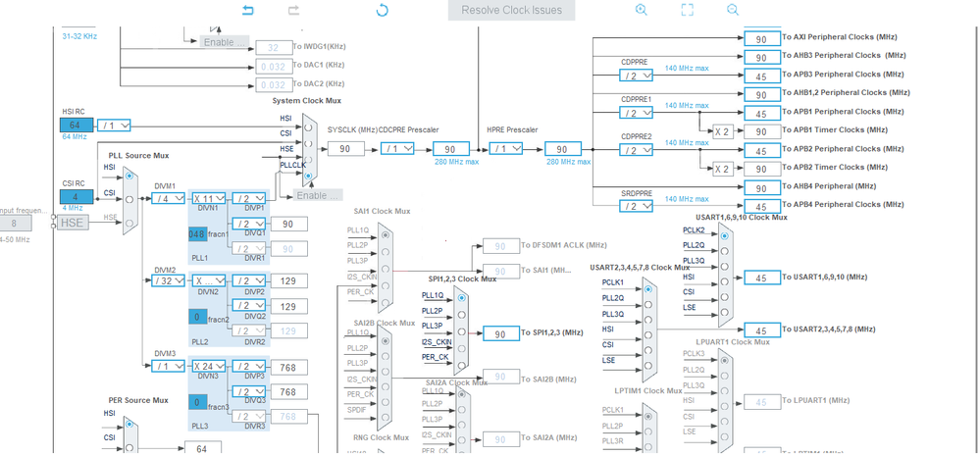Viewport: 980px width, 456px height.
Task: Click the fracn3 value field
Action: tap(197, 403)
